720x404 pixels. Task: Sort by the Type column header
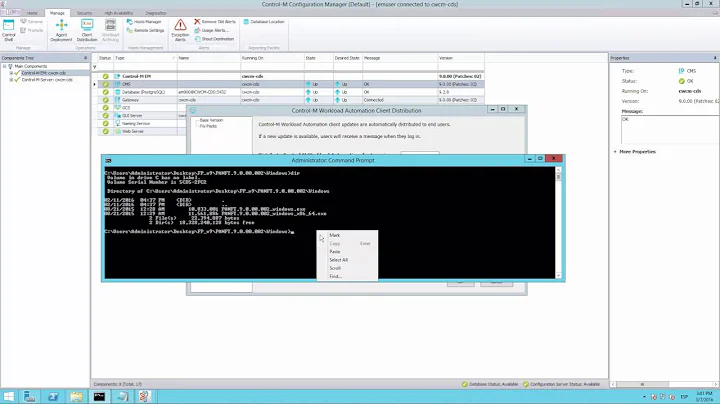[x=145, y=58]
